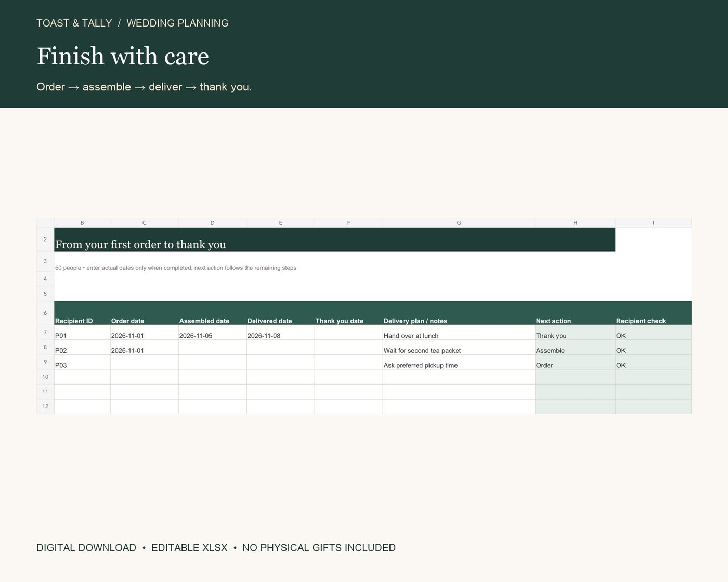Image resolution: width=728 pixels, height=582 pixels.
Task: Click the Delivery plan / notes header
Action: pyautogui.click(x=459, y=313)
